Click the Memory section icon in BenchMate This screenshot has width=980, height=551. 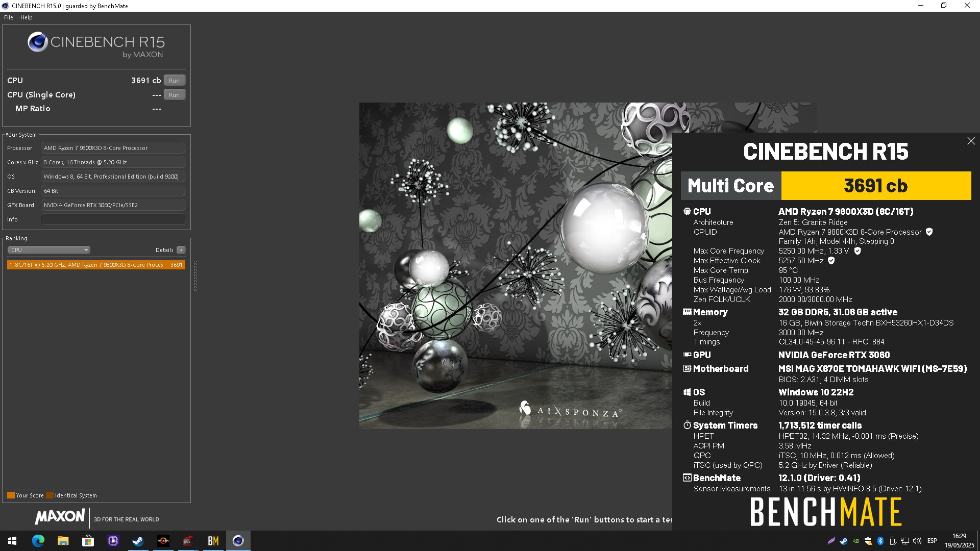tap(687, 312)
